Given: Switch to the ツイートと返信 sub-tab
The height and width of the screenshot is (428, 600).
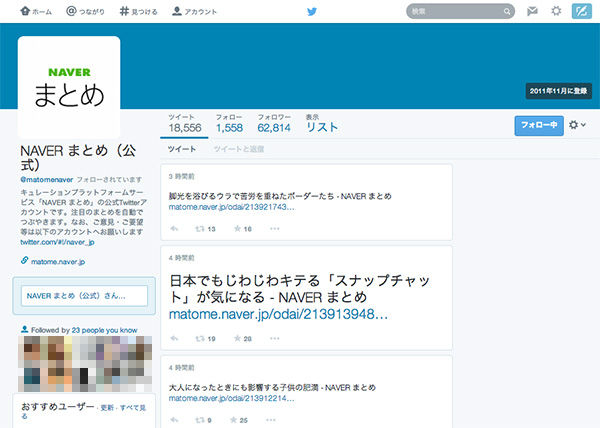Looking at the screenshot, I should [x=239, y=149].
